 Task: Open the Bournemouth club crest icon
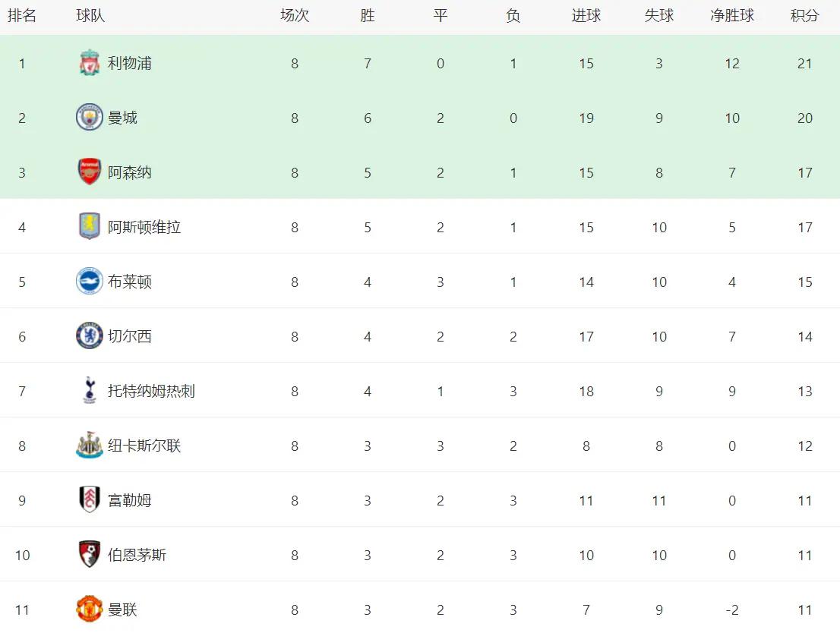tap(90, 555)
